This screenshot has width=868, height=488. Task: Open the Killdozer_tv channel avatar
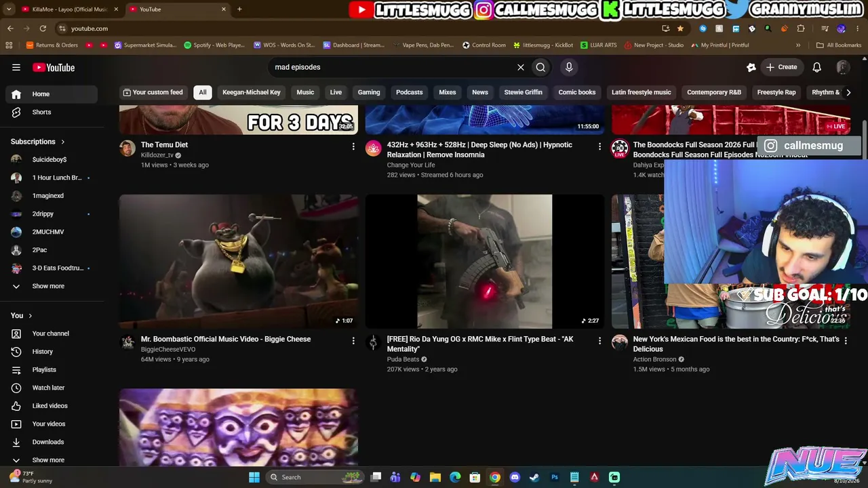127,148
